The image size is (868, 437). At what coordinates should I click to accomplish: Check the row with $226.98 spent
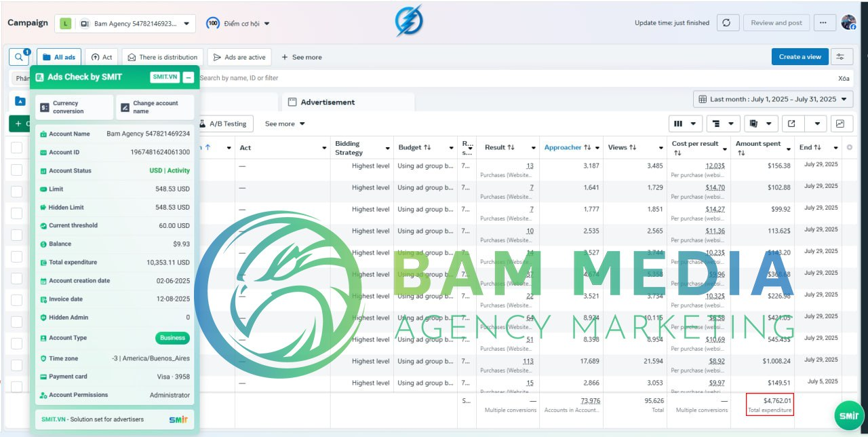16,300
